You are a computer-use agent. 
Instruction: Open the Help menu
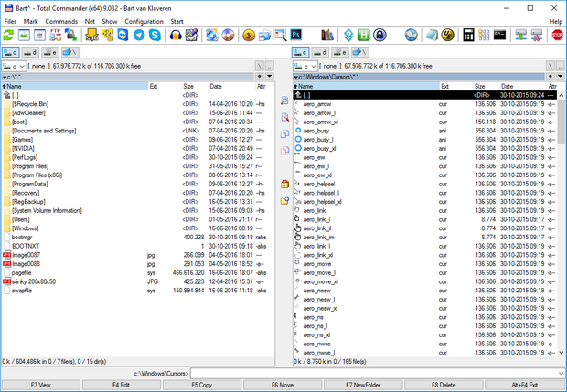click(556, 22)
